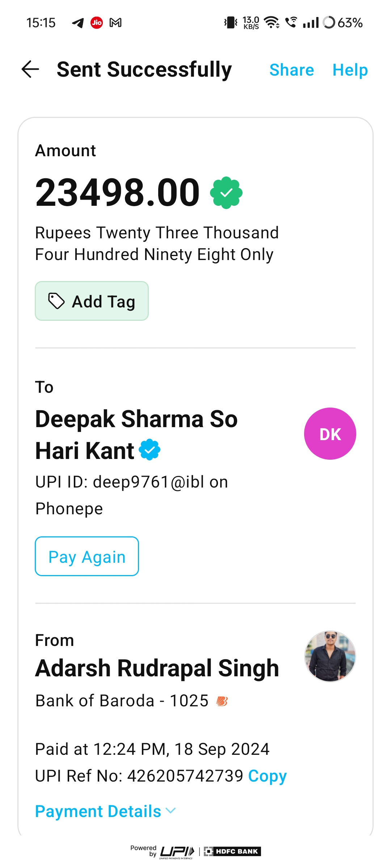The image size is (391, 868).
Task: Copy the UPI reference number
Action: point(267,776)
